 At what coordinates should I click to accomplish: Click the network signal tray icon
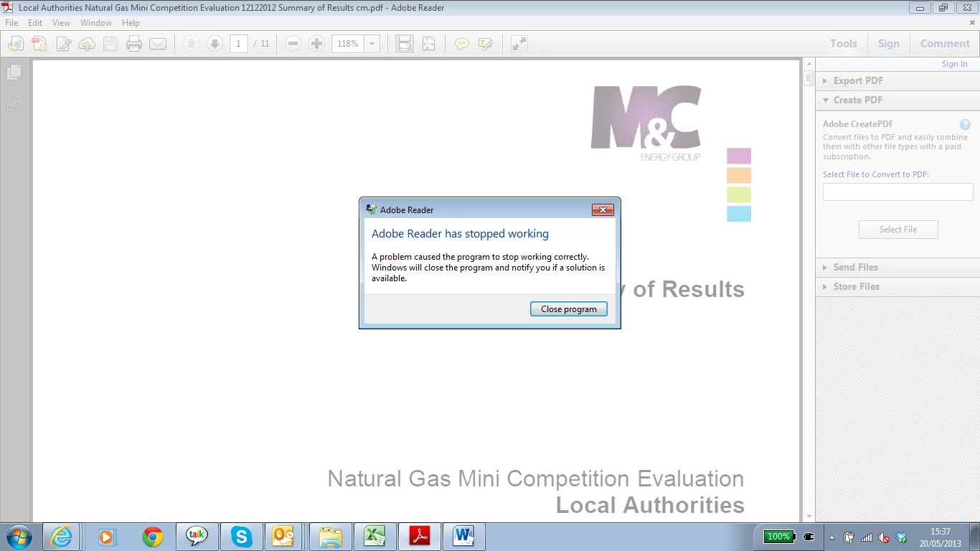pyautogui.click(x=867, y=537)
